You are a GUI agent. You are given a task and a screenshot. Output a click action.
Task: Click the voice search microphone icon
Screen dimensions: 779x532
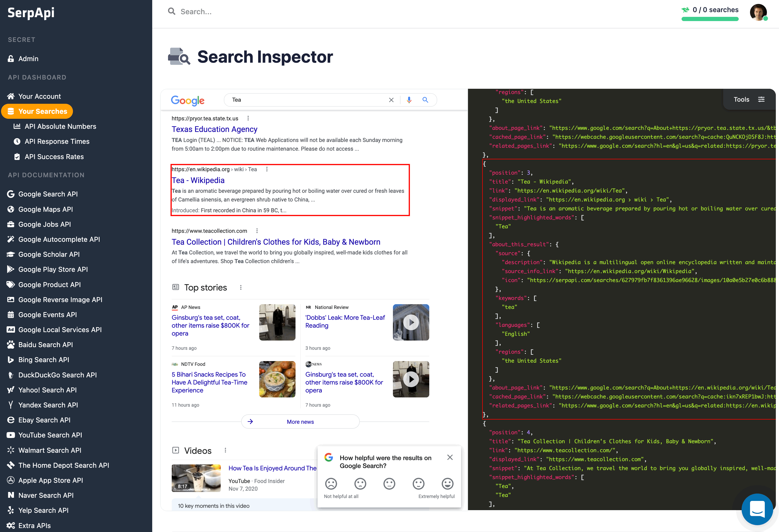click(409, 100)
